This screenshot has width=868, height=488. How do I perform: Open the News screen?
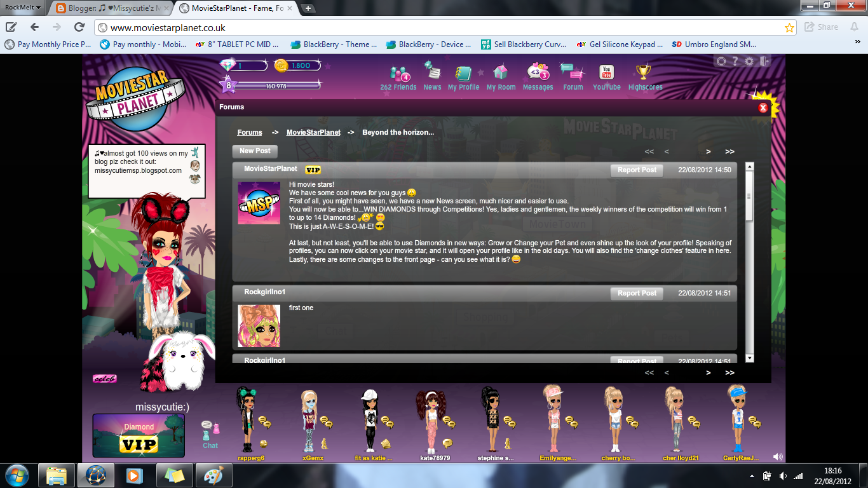pyautogui.click(x=432, y=76)
